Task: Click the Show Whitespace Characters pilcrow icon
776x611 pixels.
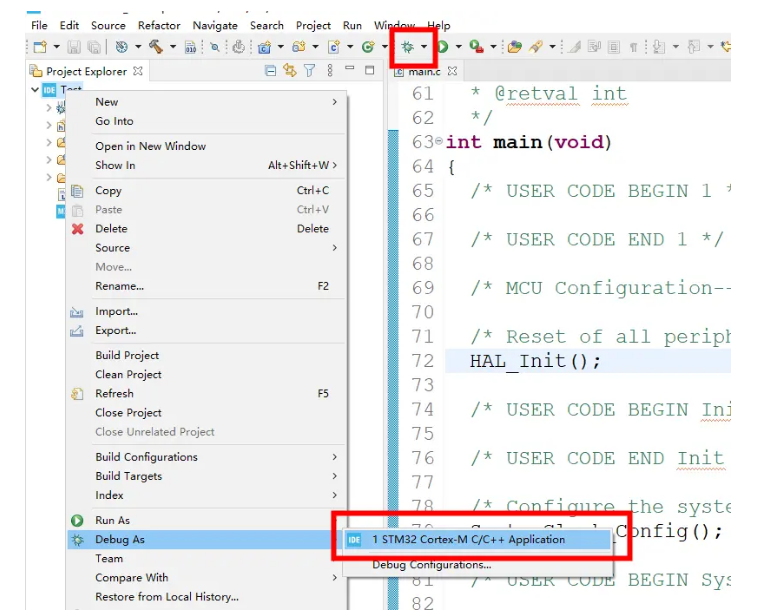Action: [x=633, y=47]
